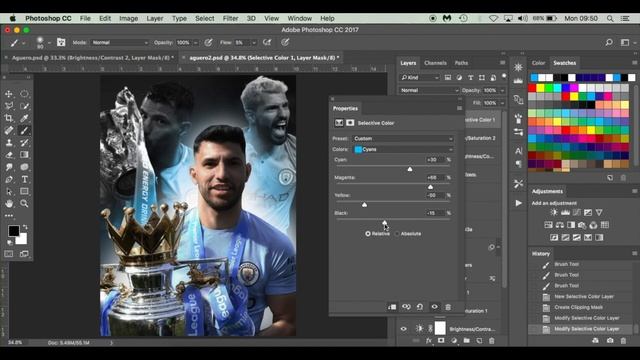Select the Eyedropper tool
The height and width of the screenshot is (360, 640).
(24, 118)
